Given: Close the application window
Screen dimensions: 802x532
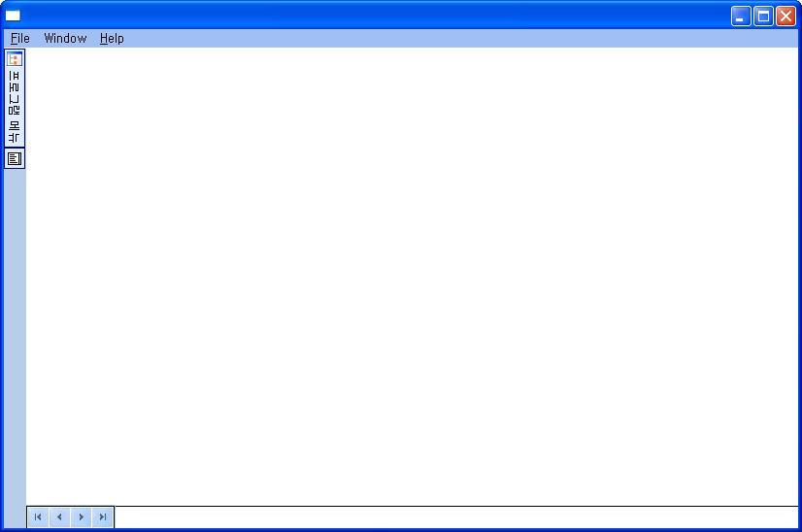Looking at the screenshot, I should tap(785, 16).
